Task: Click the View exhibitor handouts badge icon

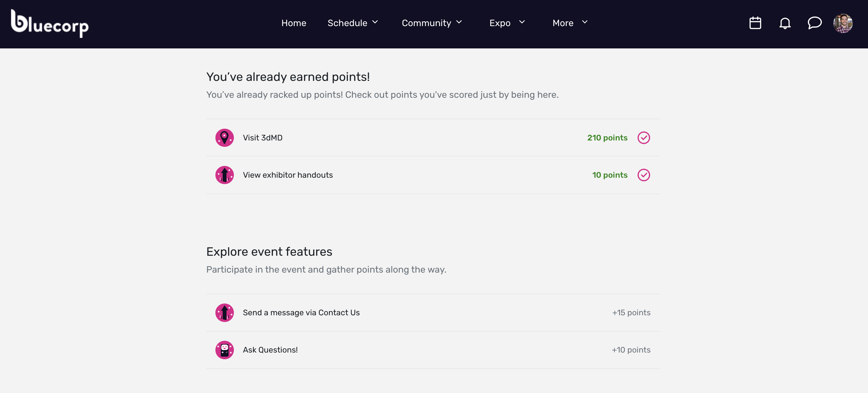Action: (x=224, y=175)
